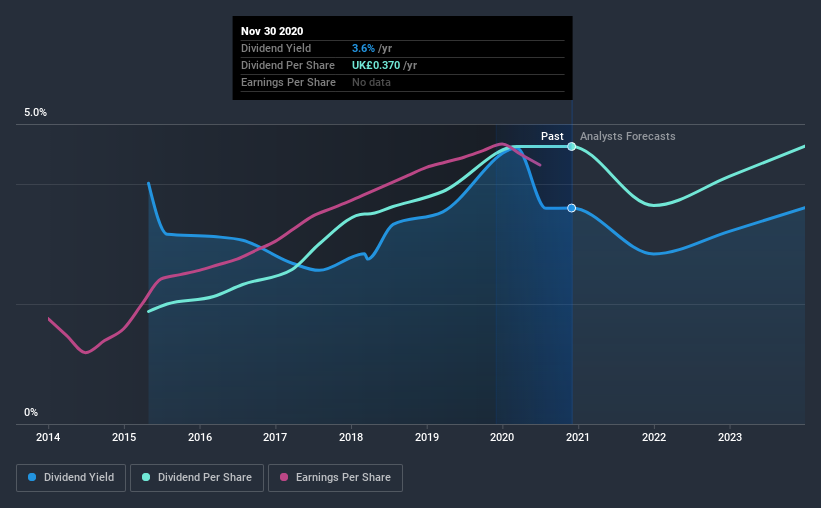Click the 2016 x-axis label

(x=200, y=437)
